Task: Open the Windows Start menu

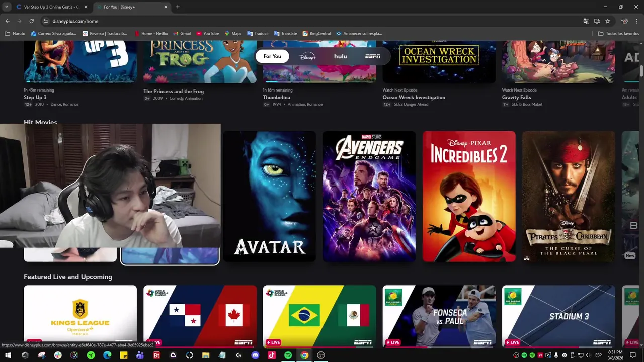Action: [x=8, y=355]
